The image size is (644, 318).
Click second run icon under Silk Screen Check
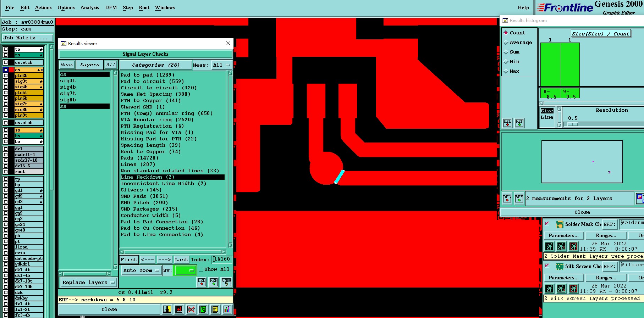coord(561,289)
